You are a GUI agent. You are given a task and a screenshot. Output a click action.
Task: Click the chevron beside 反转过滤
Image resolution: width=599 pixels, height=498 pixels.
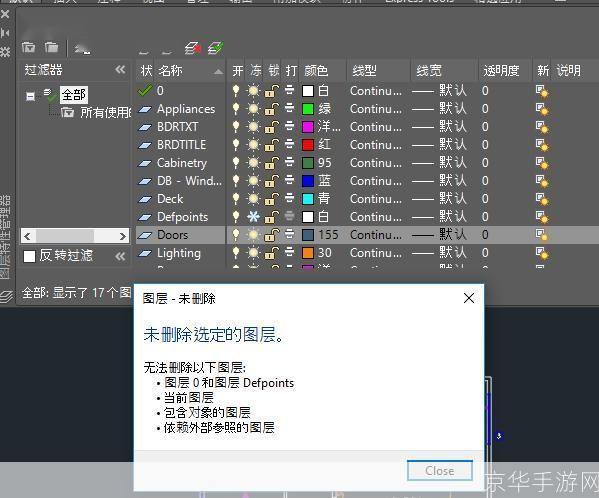click(120, 256)
